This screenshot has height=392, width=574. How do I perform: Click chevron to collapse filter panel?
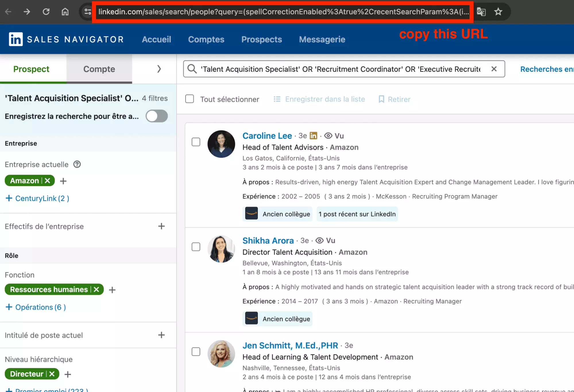(x=159, y=69)
